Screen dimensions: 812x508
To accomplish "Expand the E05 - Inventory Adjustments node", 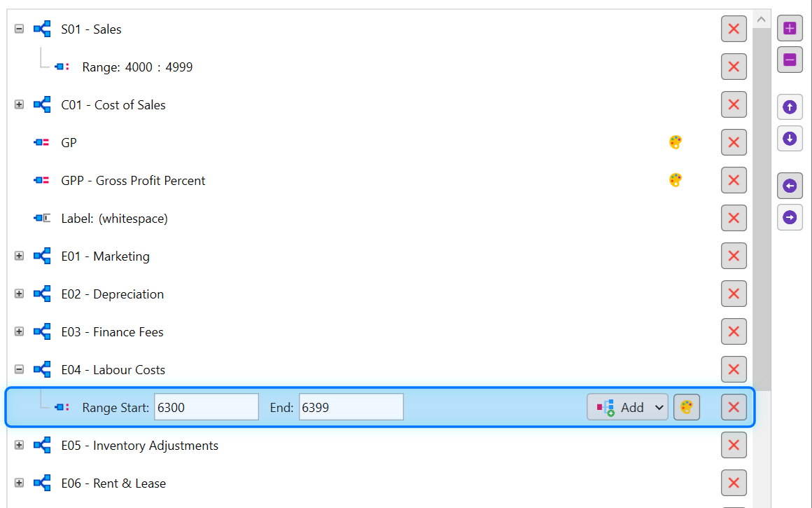I will [19, 445].
